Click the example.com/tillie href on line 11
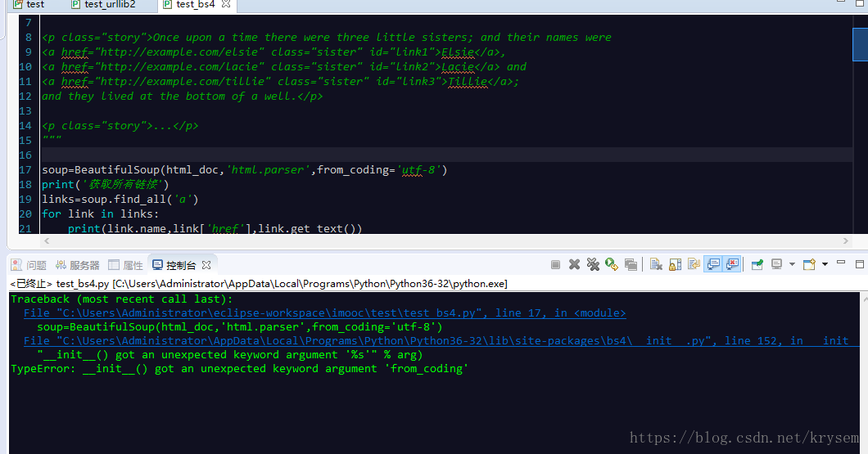Image resolution: width=868 pixels, height=454 pixels. 183,81
